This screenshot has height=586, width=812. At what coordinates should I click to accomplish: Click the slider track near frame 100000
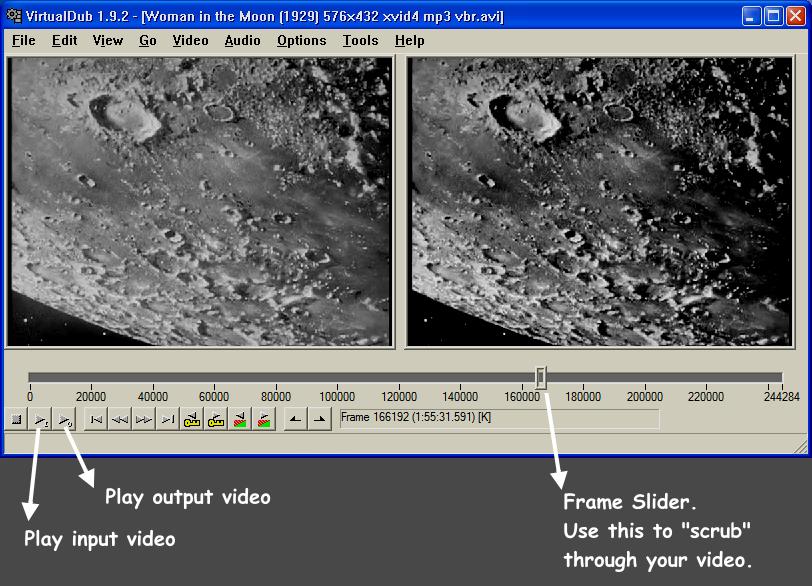click(x=337, y=377)
